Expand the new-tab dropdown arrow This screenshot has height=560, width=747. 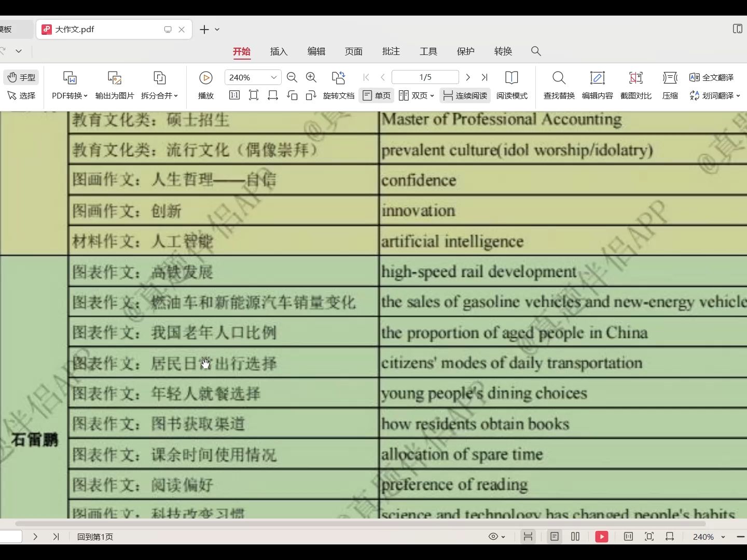[x=217, y=30]
